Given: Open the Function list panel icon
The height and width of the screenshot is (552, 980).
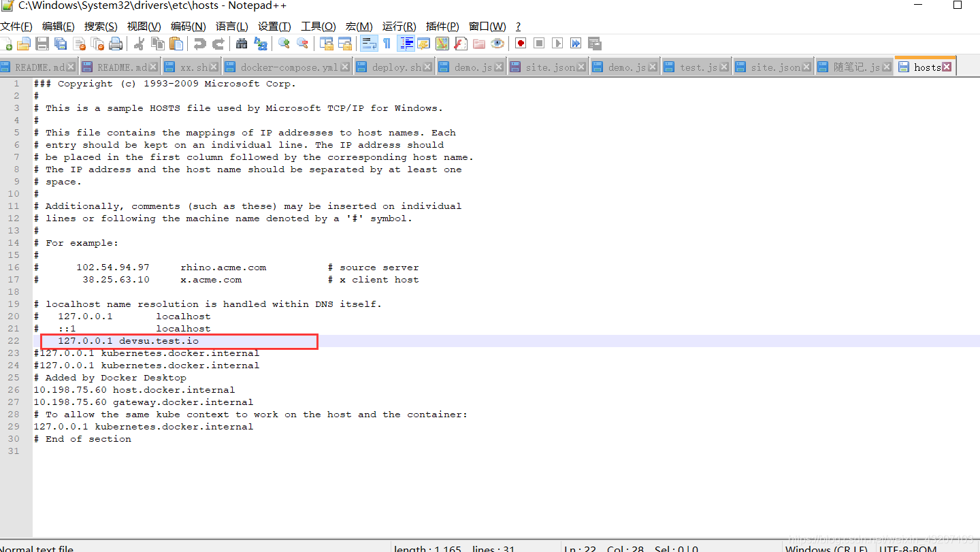Looking at the screenshot, I should coord(461,44).
